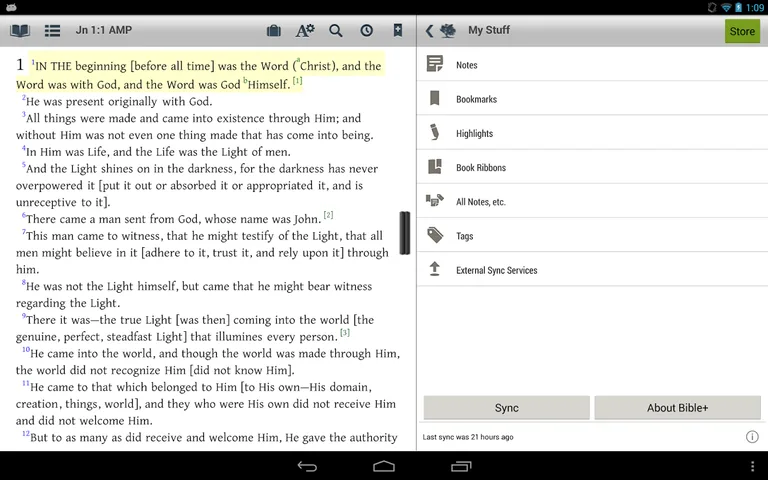Tap 'Last sync was 21 hours ago'
The width and height of the screenshot is (768, 480).
click(x=468, y=437)
